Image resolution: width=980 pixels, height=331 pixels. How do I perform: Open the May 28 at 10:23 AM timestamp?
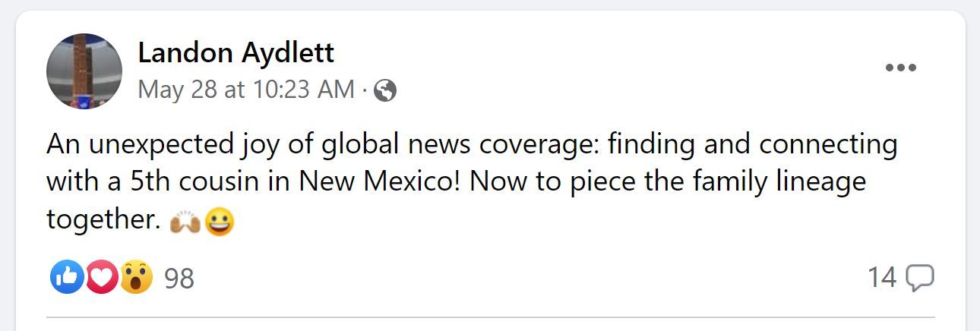tap(246, 90)
